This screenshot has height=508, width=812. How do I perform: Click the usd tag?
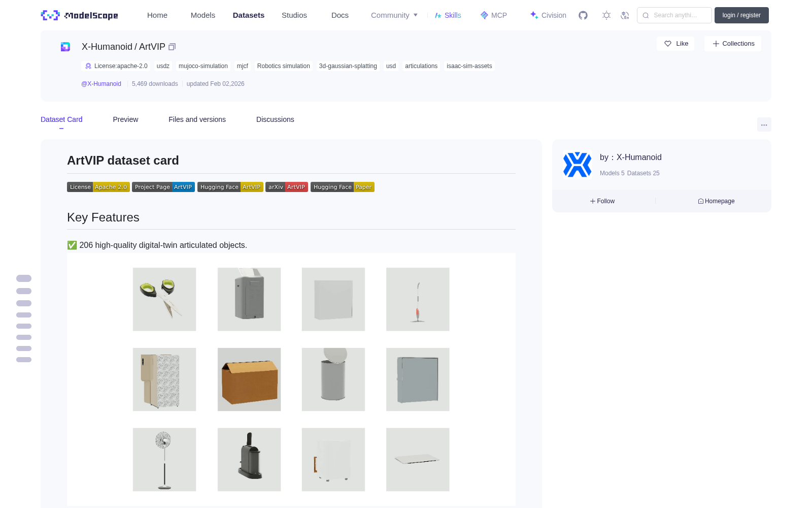[x=391, y=66]
